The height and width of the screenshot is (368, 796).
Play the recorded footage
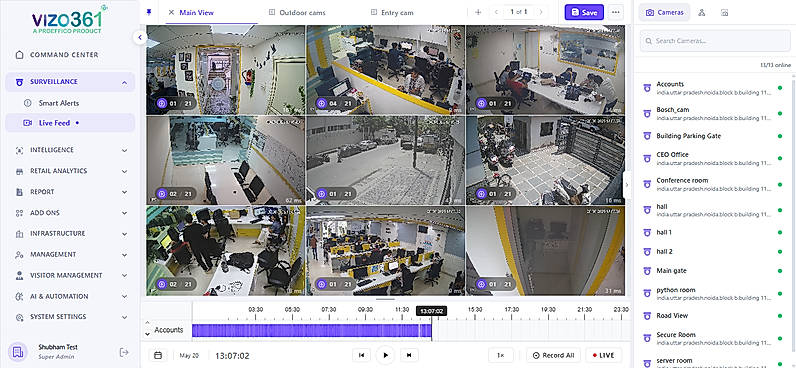click(x=385, y=355)
